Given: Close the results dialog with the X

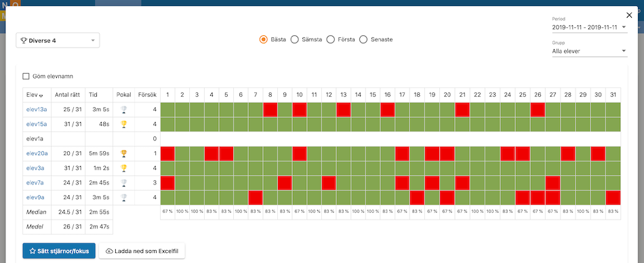Looking at the screenshot, I should (x=629, y=15).
